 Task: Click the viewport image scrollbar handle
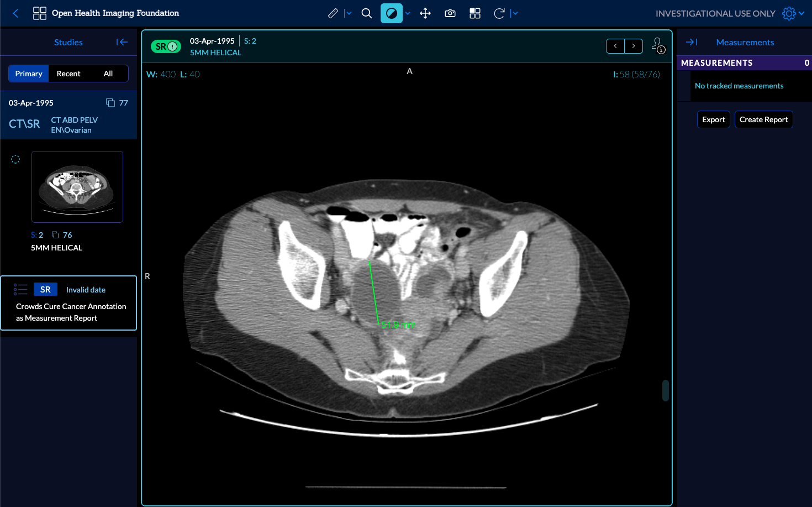click(x=666, y=390)
